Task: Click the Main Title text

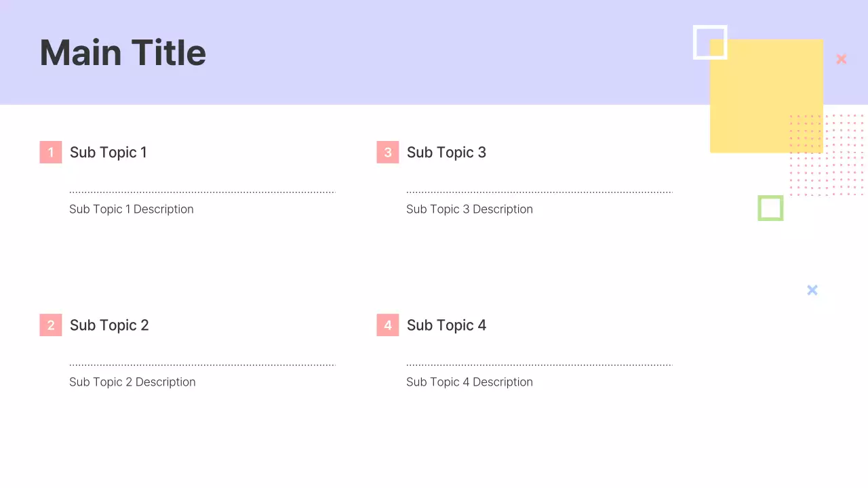Action: click(x=123, y=53)
